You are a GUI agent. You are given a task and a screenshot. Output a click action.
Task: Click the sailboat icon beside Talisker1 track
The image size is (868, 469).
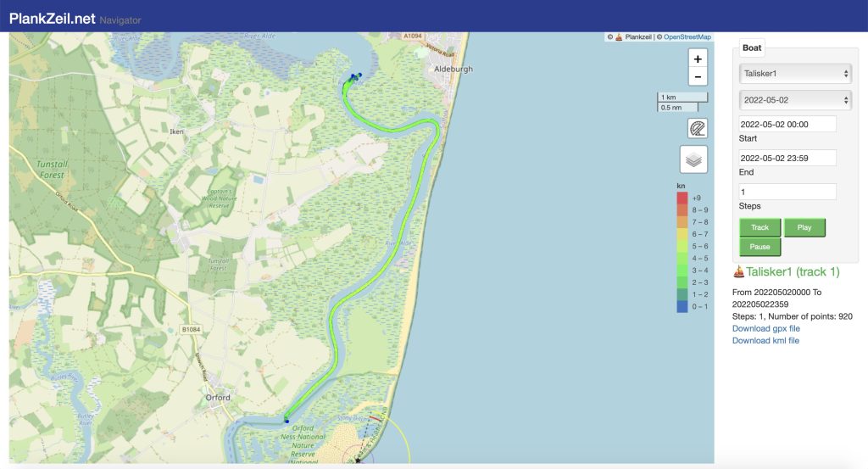pyautogui.click(x=738, y=272)
